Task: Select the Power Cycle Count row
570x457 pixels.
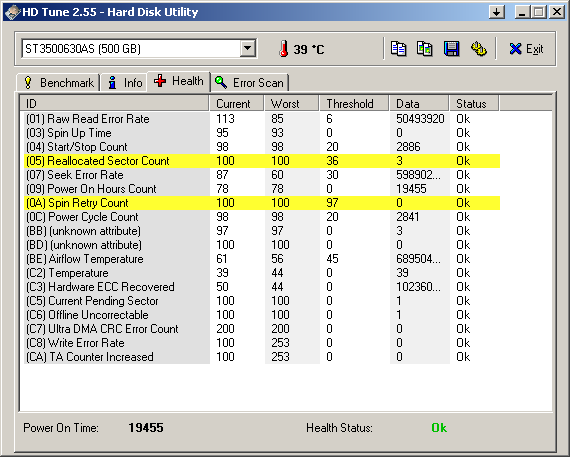Action: pyautogui.click(x=262, y=217)
